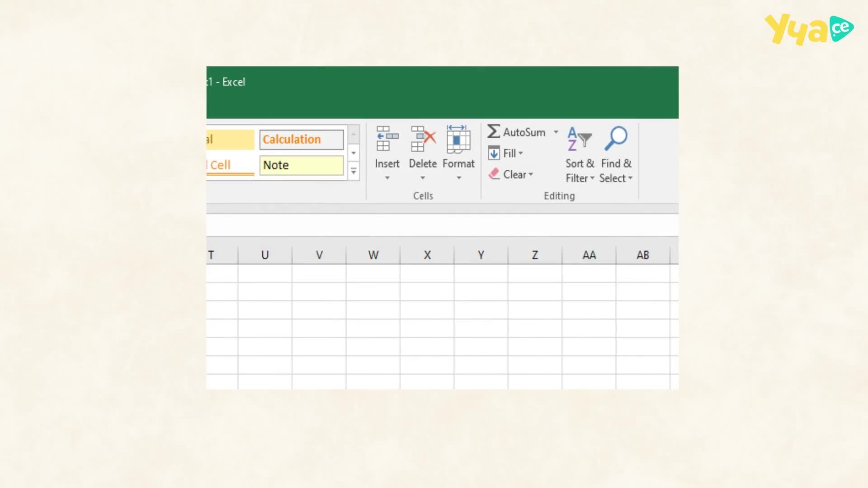
Task: Click the Delete cells icon
Action: pyautogui.click(x=423, y=139)
